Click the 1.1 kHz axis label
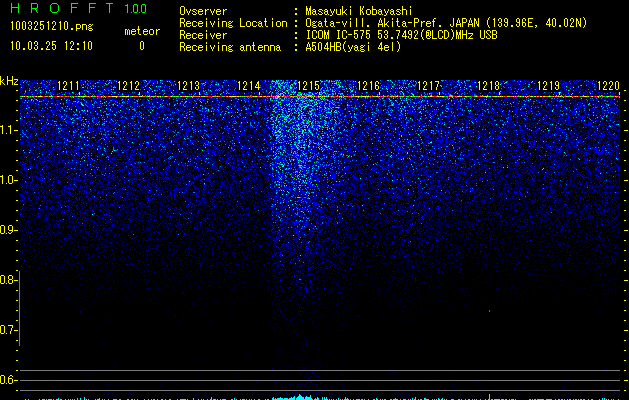The height and width of the screenshot is (400, 629). (8, 130)
